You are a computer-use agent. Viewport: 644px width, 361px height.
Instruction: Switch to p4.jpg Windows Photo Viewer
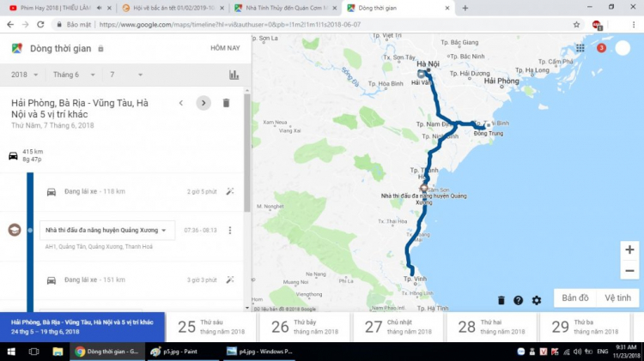click(x=259, y=352)
